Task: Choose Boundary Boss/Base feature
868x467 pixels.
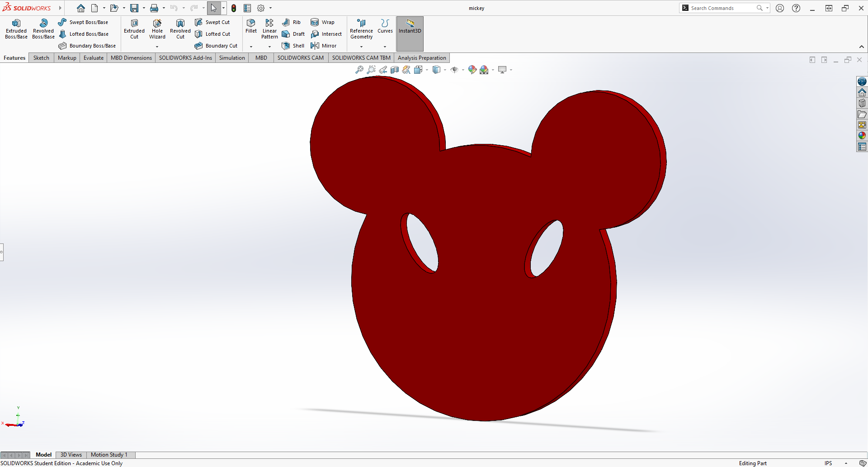Action: pos(87,46)
